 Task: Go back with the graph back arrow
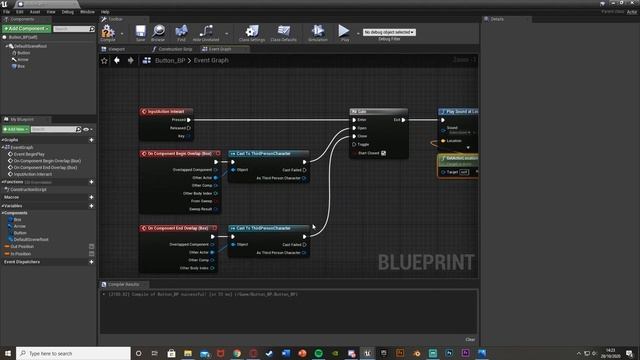(x=117, y=60)
